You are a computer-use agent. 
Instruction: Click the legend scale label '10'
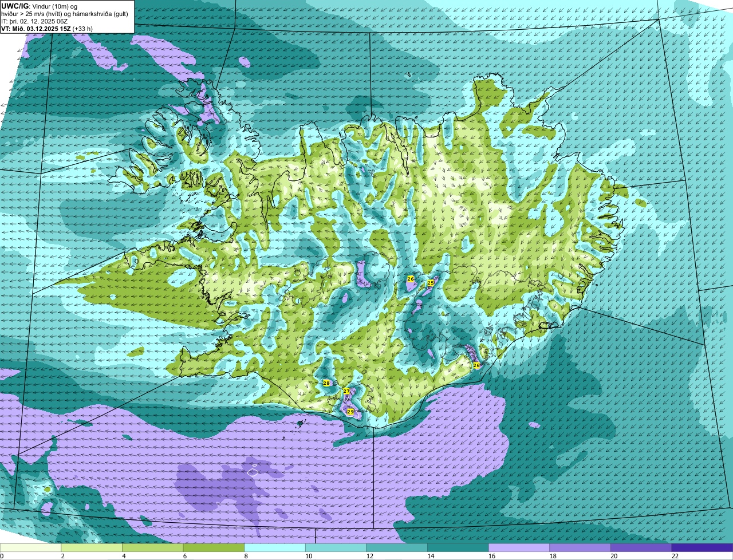pyautogui.click(x=309, y=556)
